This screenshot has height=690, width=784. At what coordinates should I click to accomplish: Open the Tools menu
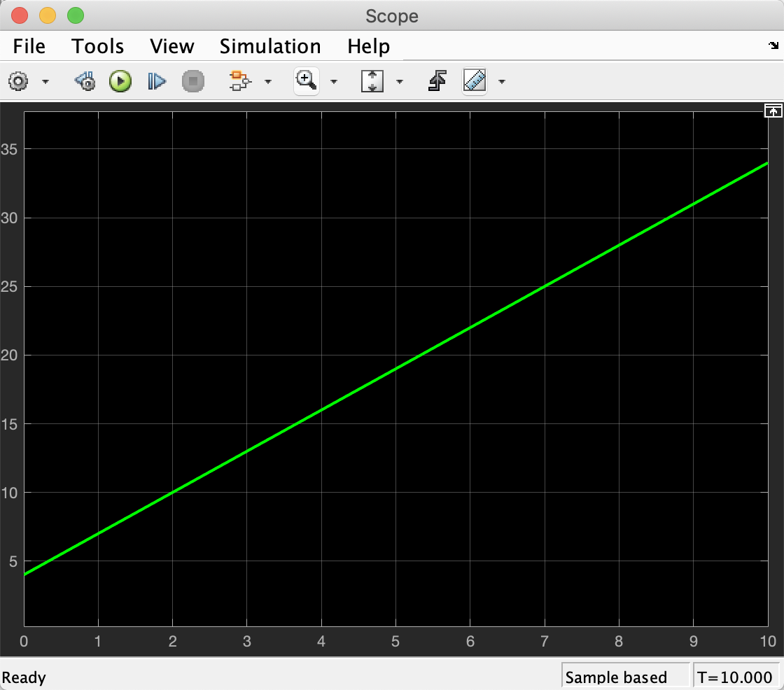pyautogui.click(x=98, y=46)
